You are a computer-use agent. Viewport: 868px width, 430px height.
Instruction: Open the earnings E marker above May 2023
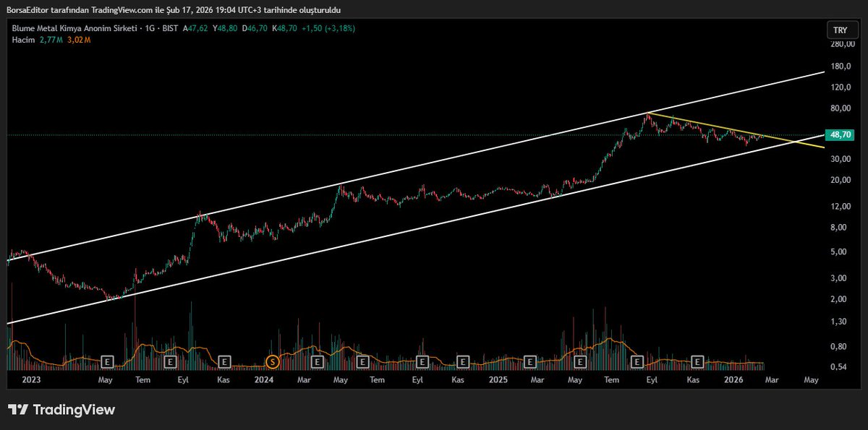(x=109, y=361)
